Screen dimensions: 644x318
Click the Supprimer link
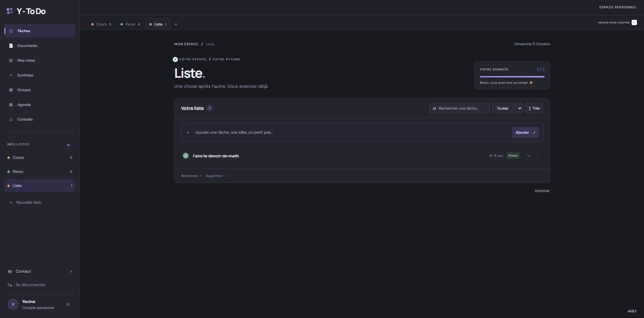pyautogui.click(x=215, y=176)
